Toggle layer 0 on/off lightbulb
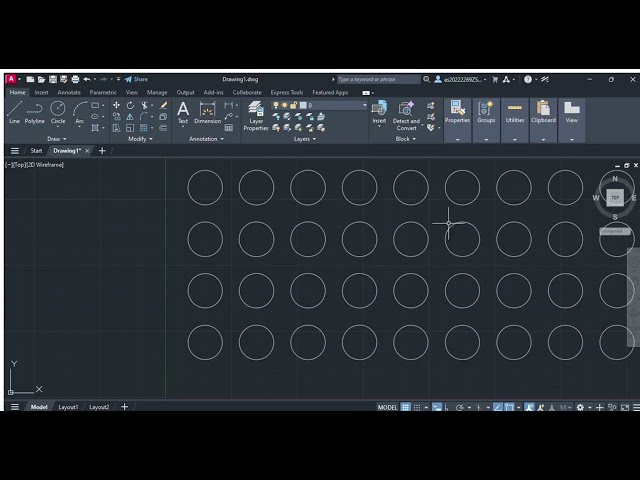 click(x=276, y=105)
